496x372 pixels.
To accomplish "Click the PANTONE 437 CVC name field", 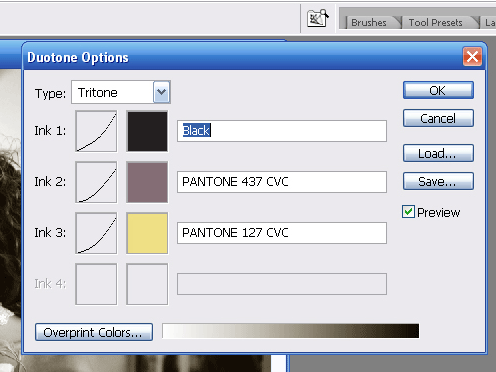I will (x=282, y=182).
